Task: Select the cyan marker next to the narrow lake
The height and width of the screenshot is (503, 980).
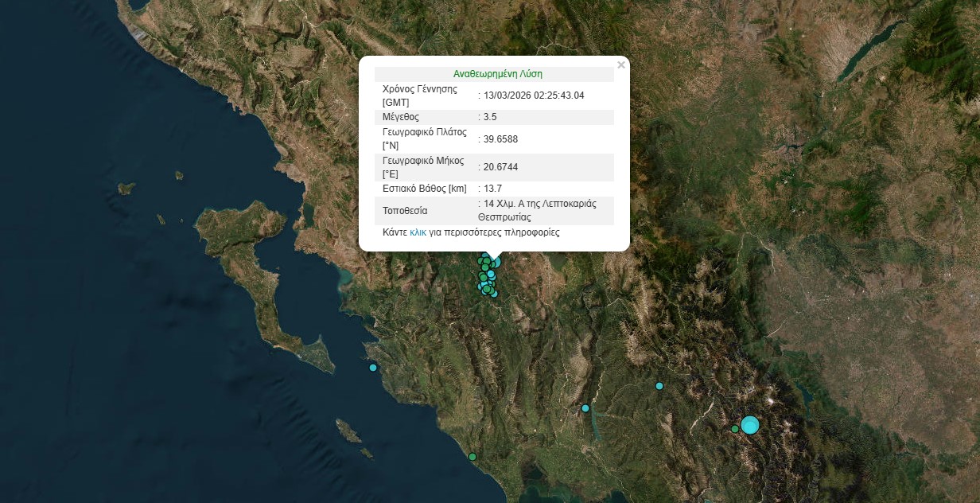Action: point(585,408)
